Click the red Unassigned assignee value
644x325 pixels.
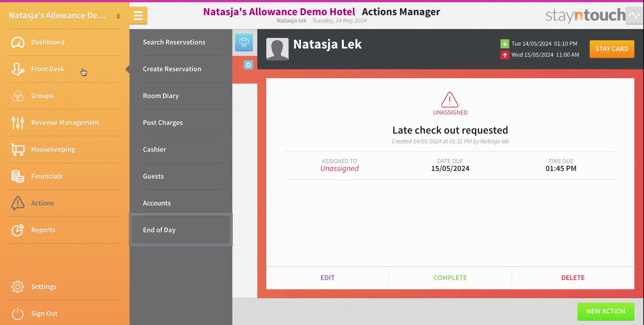point(339,169)
